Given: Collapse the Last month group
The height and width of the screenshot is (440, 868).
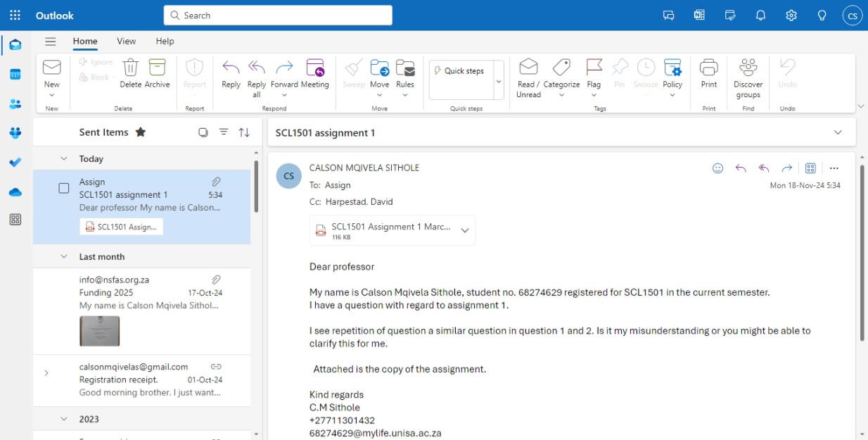Looking at the screenshot, I should point(64,256).
